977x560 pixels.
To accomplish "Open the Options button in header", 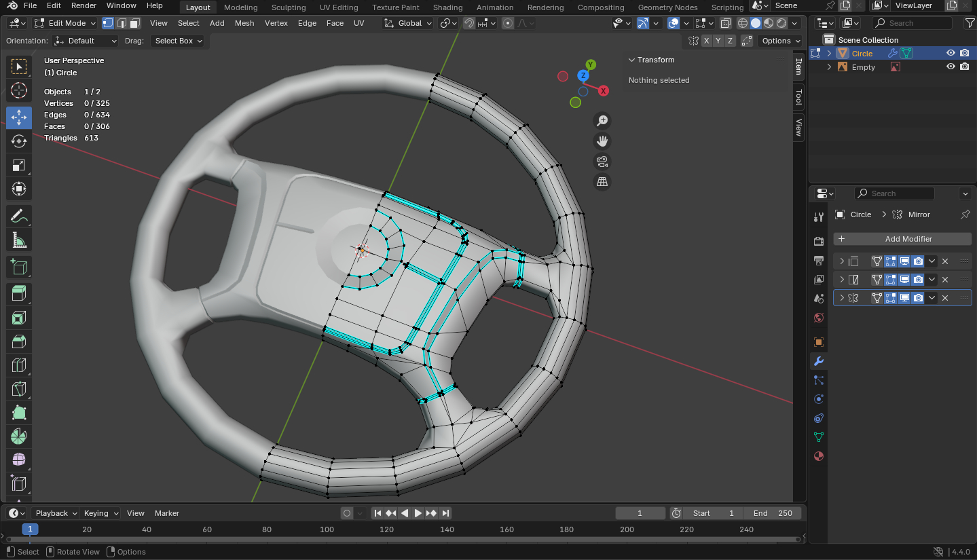I will pos(780,41).
